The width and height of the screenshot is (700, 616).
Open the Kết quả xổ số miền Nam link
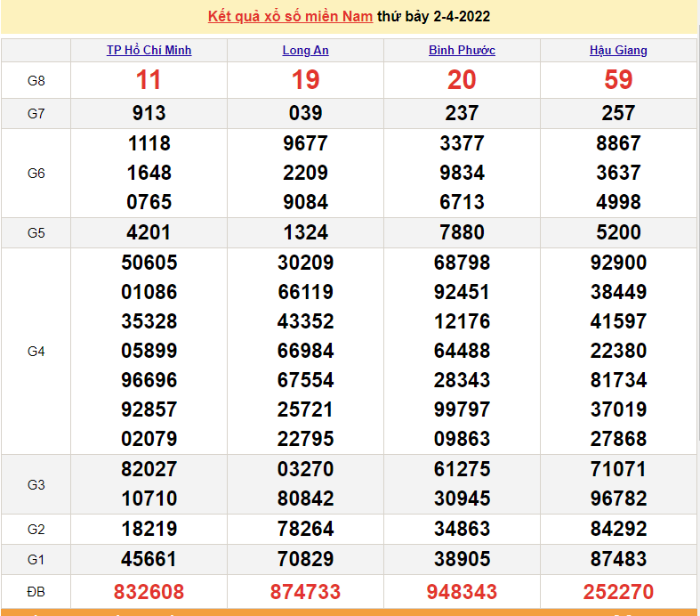[290, 17]
